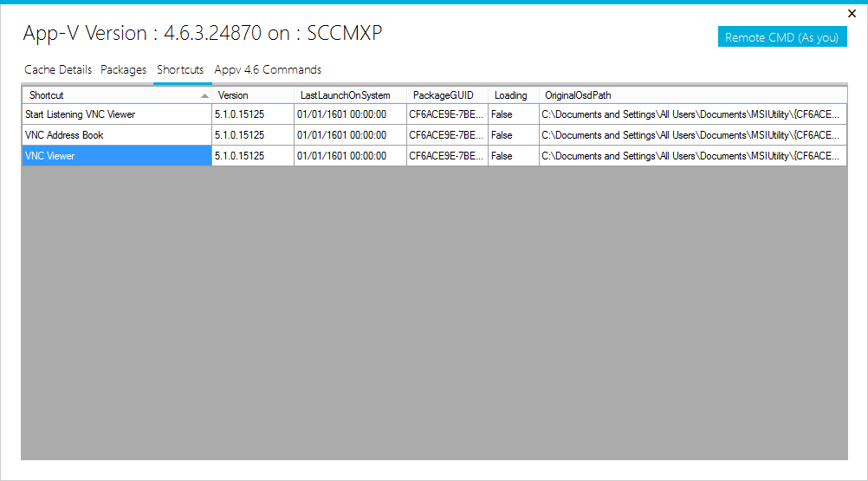Select Start Listening VNC Viewer shortcut
Screen dimensions: 868x481
point(117,114)
